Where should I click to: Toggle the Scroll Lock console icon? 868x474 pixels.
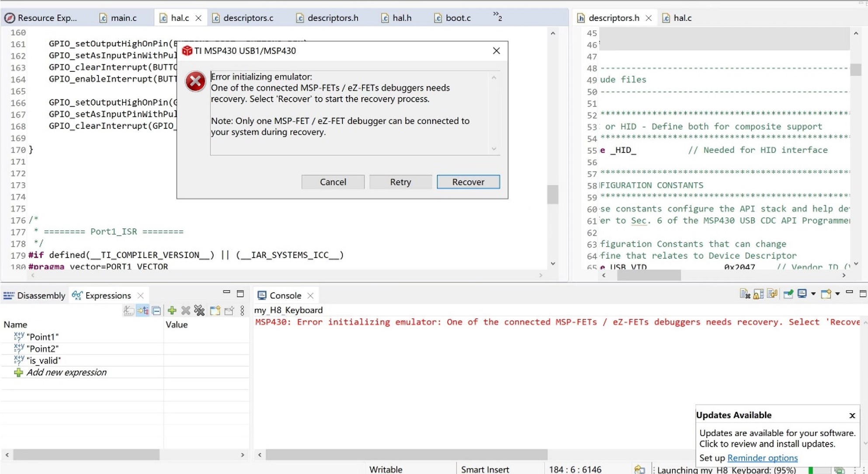click(x=758, y=294)
